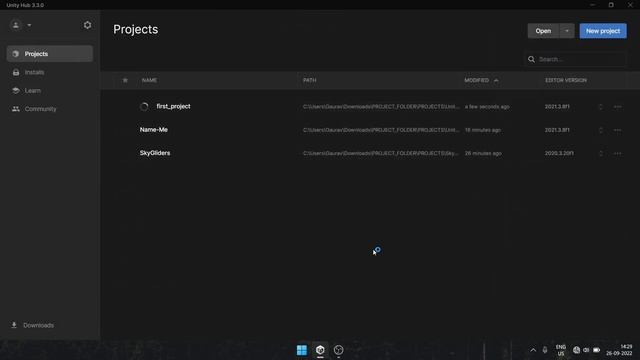Open taskbar clock and date

point(619,350)
